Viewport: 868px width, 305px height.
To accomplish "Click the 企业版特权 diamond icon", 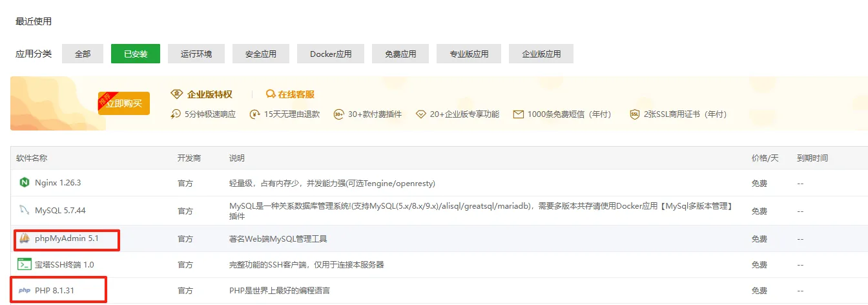I will click(176, 94).
